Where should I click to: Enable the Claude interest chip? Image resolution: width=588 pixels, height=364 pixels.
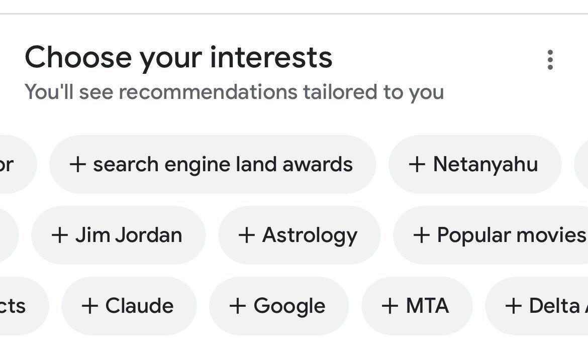(139, 306)
